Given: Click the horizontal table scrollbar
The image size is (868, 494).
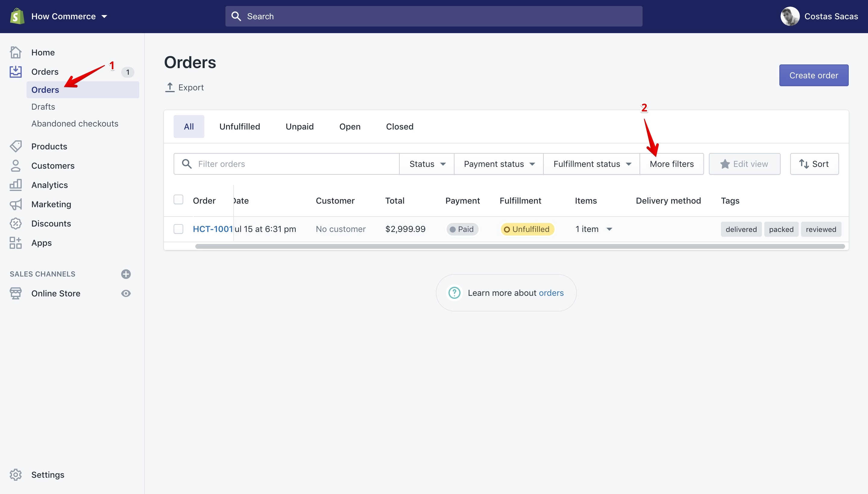Looking at the screenshot, I should (520, 246).
